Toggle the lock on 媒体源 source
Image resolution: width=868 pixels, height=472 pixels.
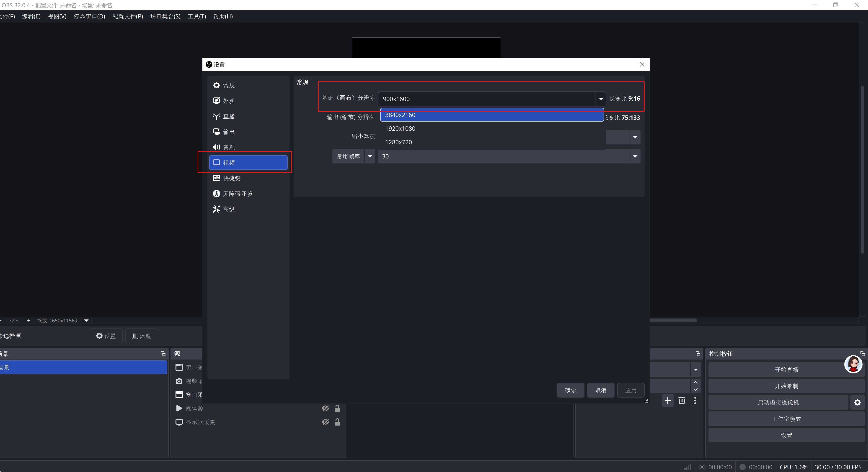pos(337,408)
